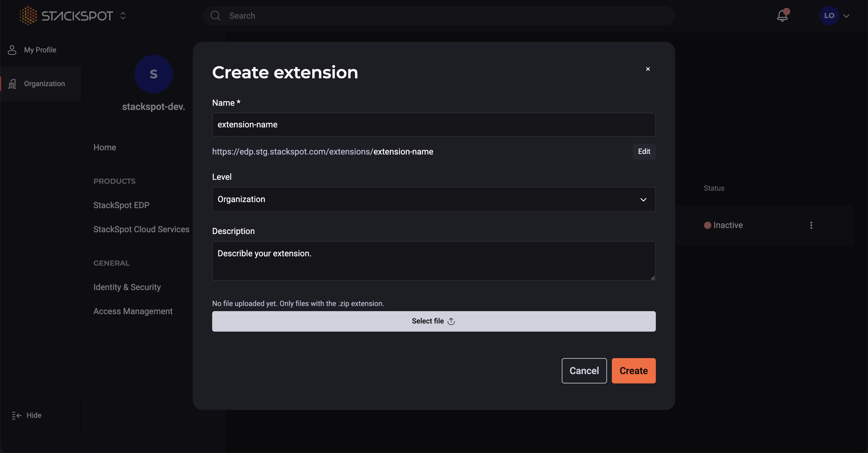Focus the Description text area
This screenshot has height=453, width=868.
click(x=434, y=260)
